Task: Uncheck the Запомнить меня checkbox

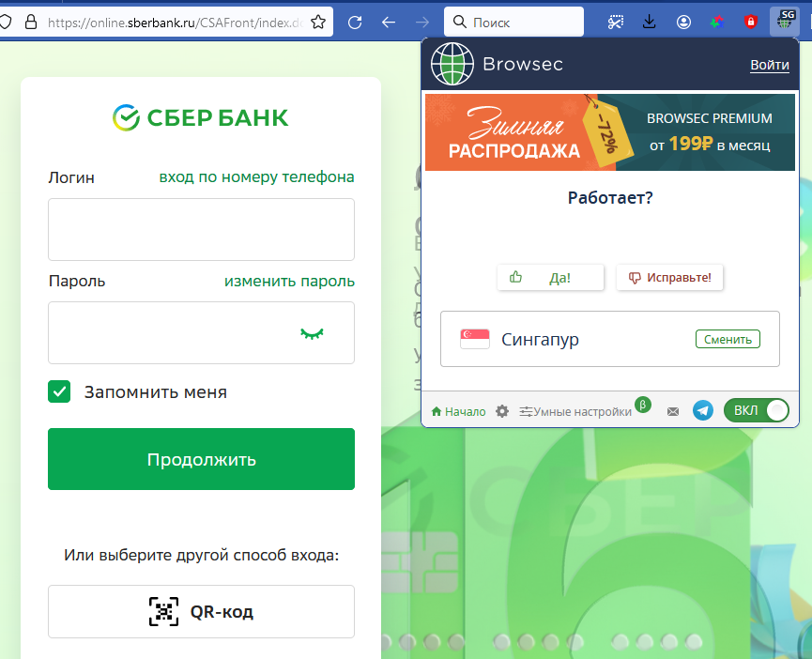Action: [59, 391]
